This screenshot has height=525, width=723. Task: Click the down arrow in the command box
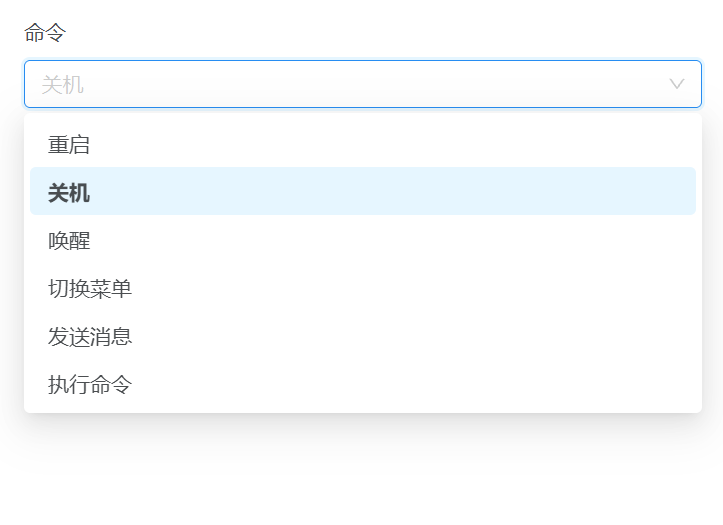click(x=677, y=84)
